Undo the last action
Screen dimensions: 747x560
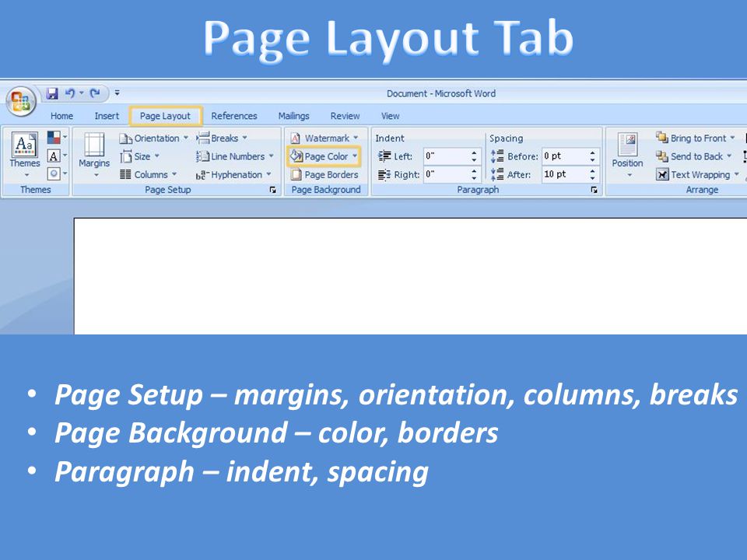[70, 93]
